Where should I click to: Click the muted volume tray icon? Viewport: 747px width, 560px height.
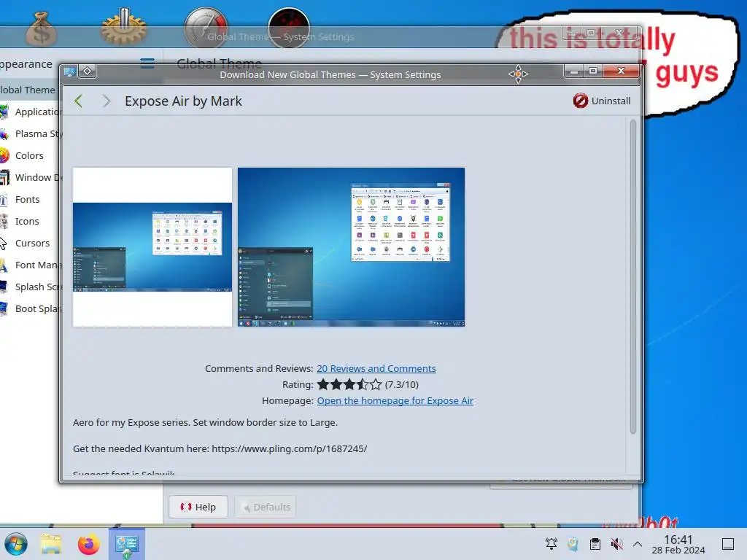click(x=617, y=544)
